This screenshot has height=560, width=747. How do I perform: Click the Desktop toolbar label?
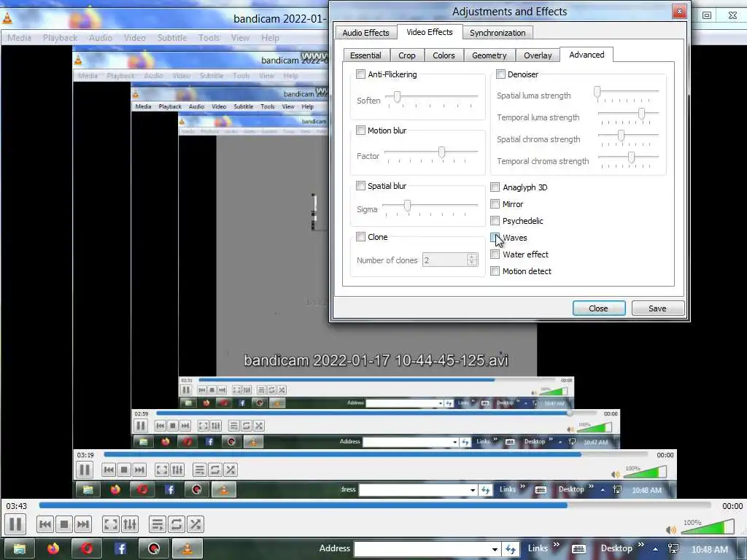click(x=616, y=548)
